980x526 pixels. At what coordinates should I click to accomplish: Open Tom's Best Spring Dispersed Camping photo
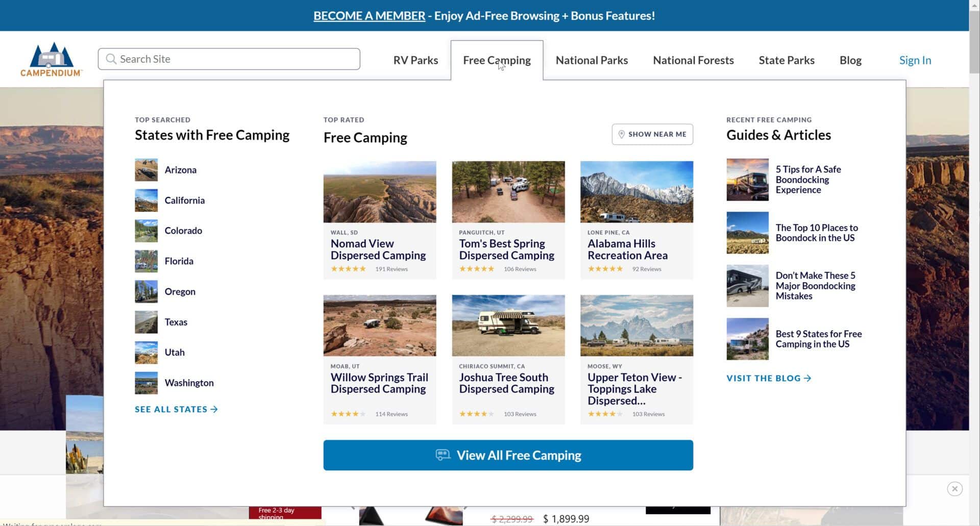[x=508, y=192]
